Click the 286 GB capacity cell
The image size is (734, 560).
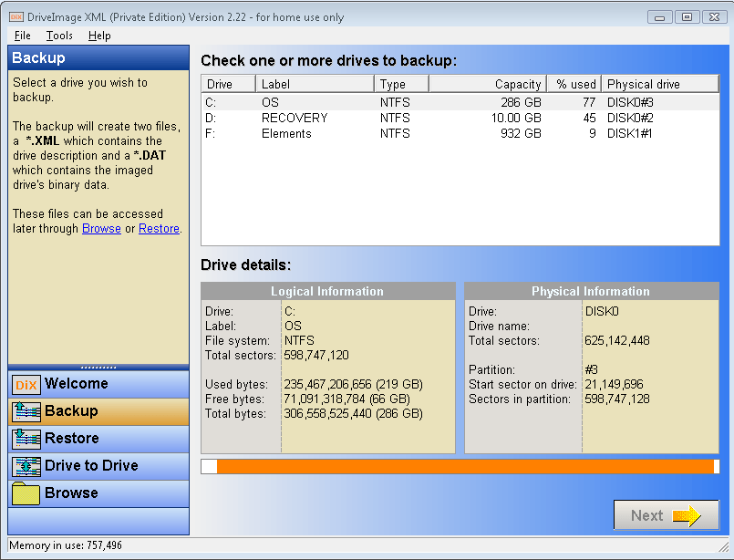(521, 102)
